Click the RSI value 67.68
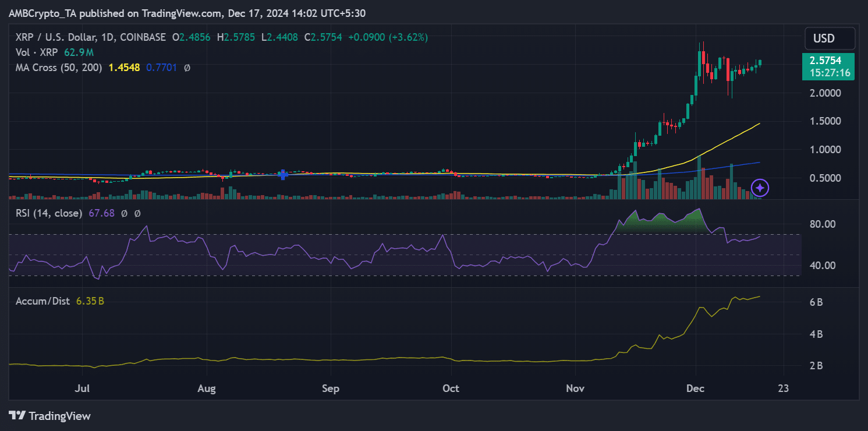 tap(101, 213)
